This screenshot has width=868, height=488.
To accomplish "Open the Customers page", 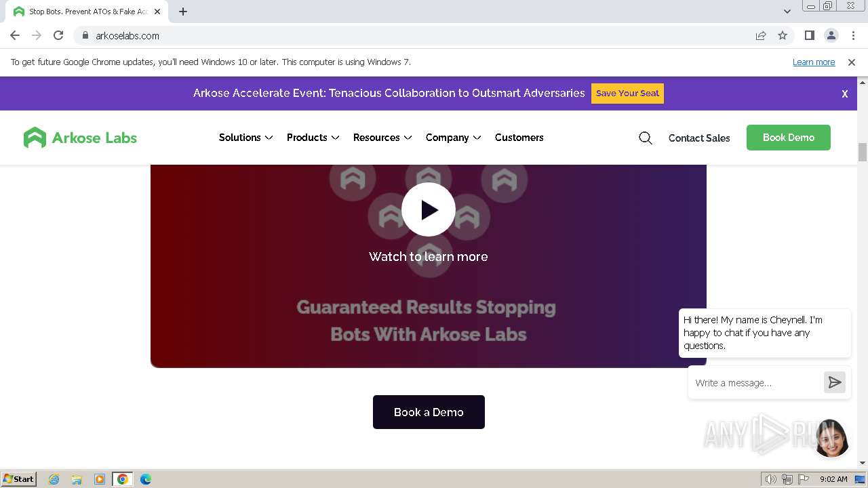I will pos(519,138).
